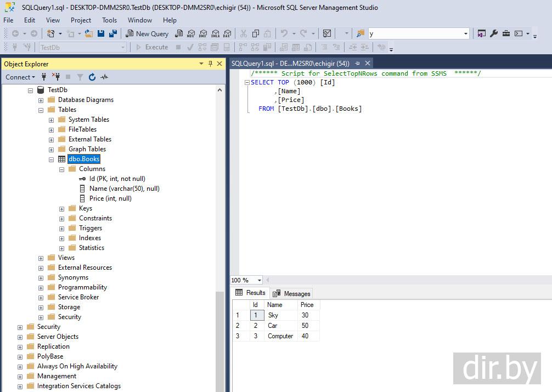Refresh the Object Explorer tree
This screenshot has height=392, width=552.
pyautogui.click(x=92, y=77)
